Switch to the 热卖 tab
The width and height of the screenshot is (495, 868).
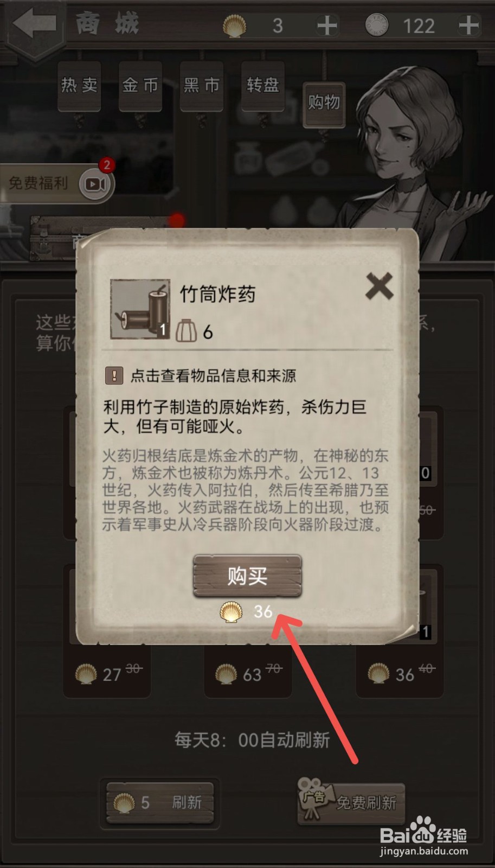coord(79,86)
